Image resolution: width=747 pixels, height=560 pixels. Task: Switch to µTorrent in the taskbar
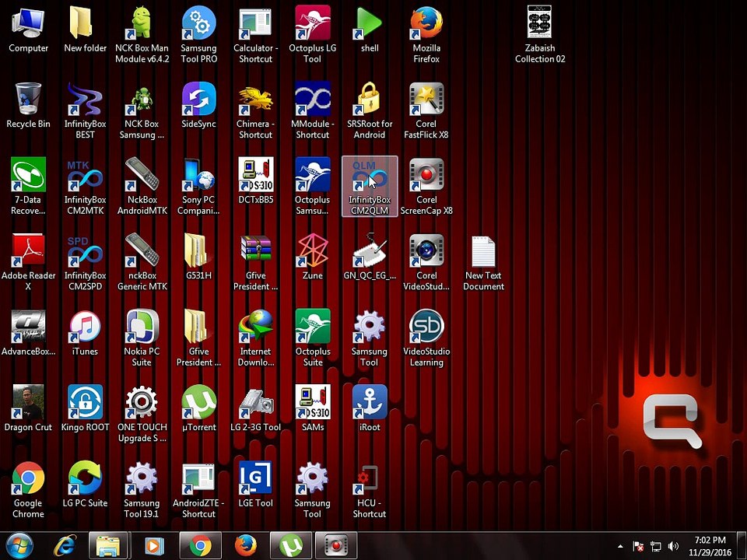291,546
